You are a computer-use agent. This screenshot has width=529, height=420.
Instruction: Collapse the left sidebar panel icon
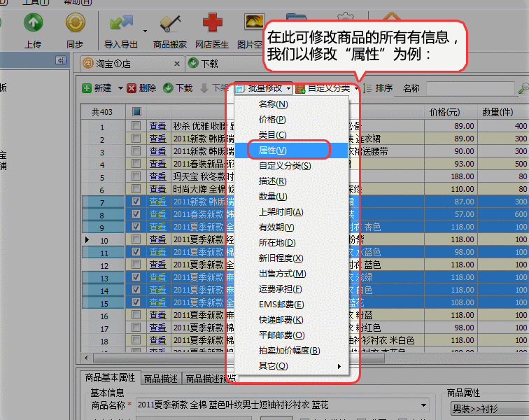tap(61, 60)
